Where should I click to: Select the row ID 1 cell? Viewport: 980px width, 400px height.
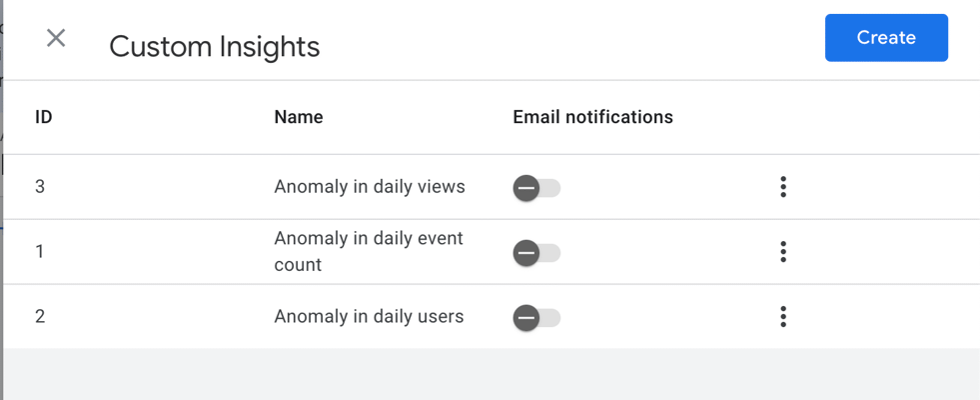pyautogui.click(x=40, y=252)
